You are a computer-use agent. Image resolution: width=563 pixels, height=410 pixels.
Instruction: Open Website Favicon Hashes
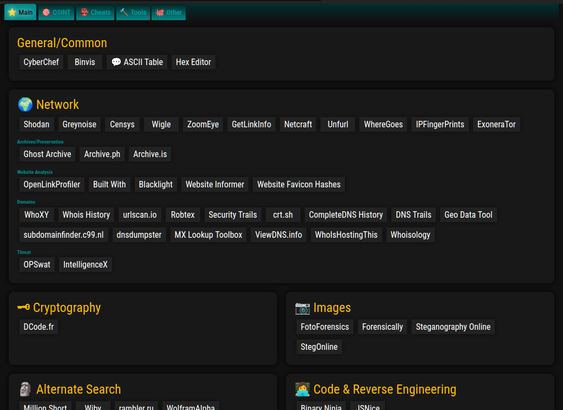coord(299,184)
